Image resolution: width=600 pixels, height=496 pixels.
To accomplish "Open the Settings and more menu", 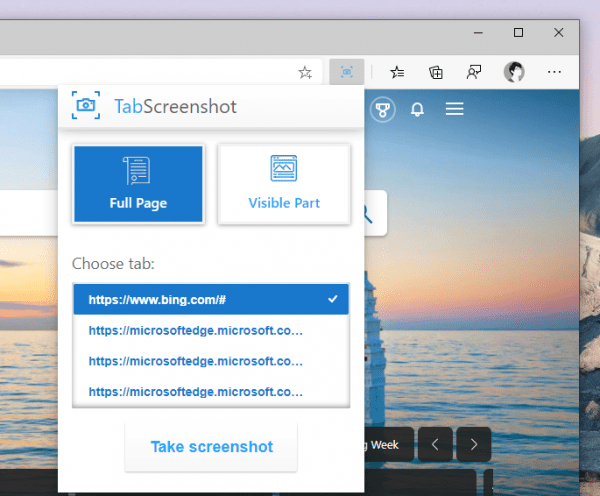I will [x=554, y=72].
